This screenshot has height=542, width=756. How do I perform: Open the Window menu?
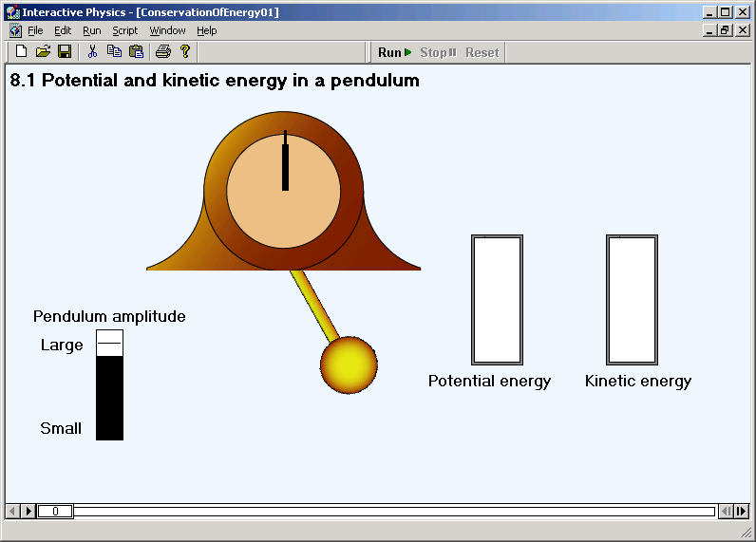point(167,30)
